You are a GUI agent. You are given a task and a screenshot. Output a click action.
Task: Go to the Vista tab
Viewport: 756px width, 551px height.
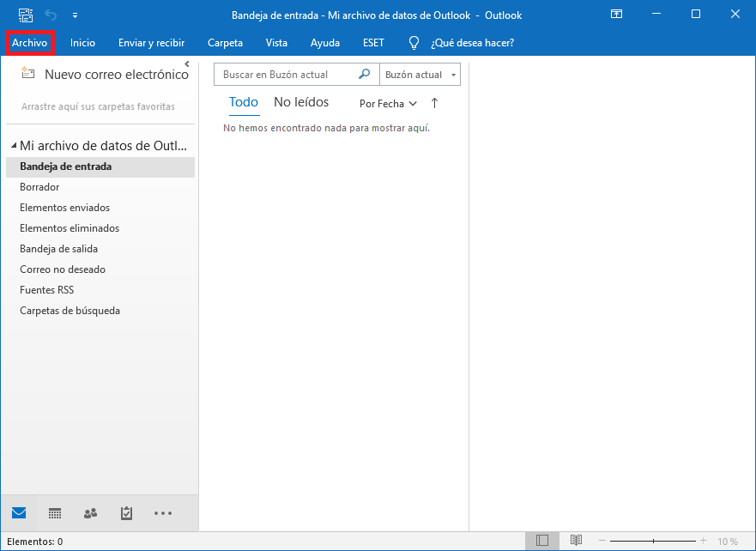tap(276, 43)
